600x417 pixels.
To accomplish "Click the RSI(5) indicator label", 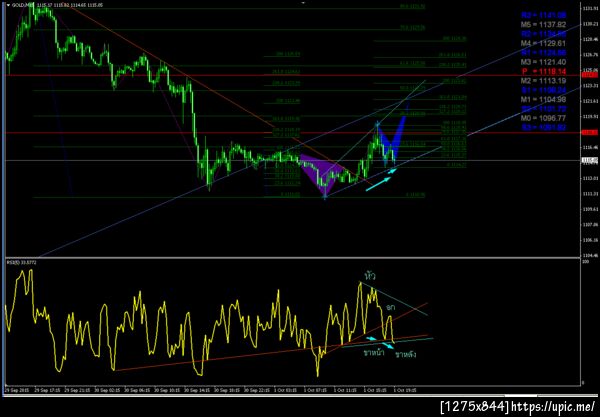I will pos(21,262).
